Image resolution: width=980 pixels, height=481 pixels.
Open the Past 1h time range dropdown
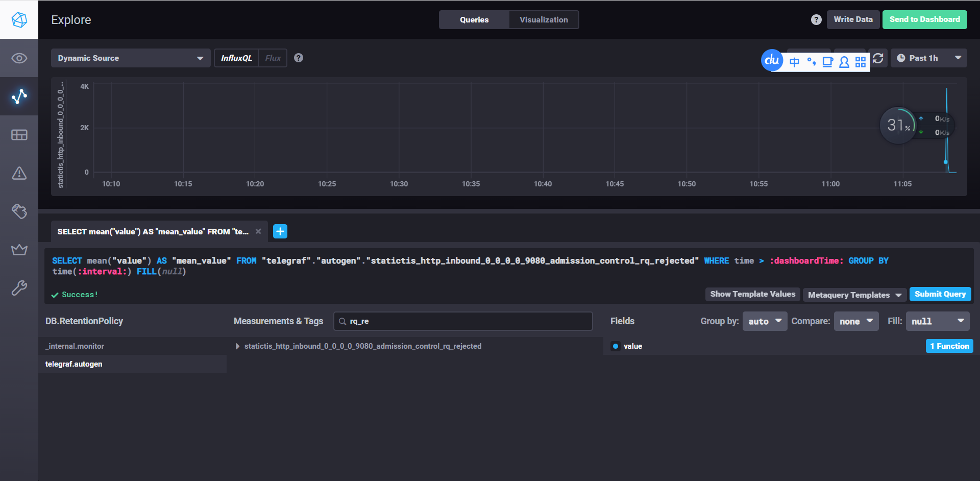[x=928, y=58]
